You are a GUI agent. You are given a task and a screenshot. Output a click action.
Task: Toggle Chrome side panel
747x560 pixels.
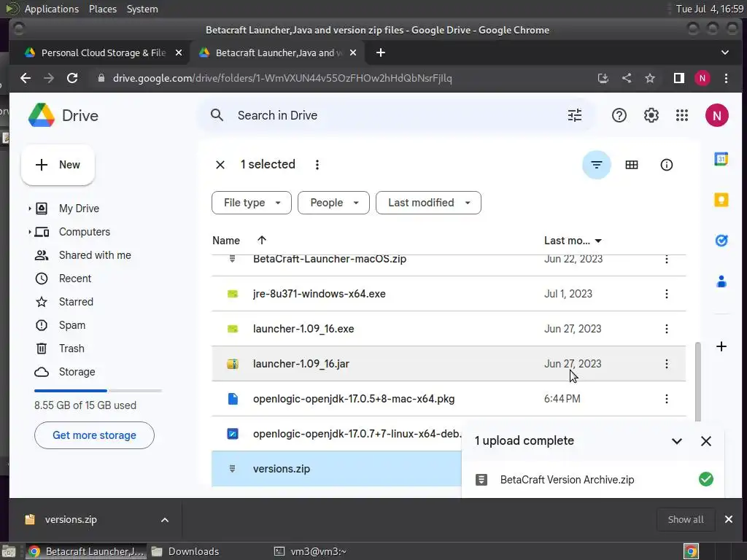pyautogui.click(x=678, y=78)
